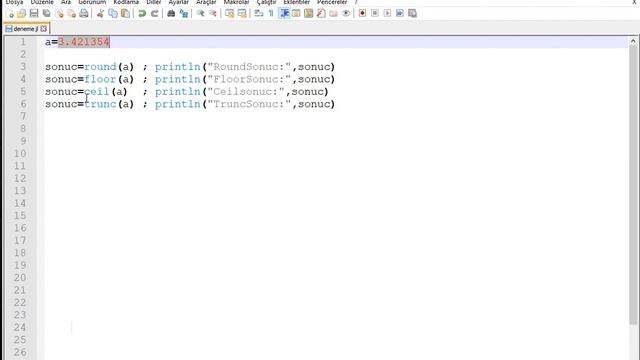Image resolution: width=640 pixels, height=360 pixels.
Task: Open the Function List panel icon
Action: tap(321, 13)
